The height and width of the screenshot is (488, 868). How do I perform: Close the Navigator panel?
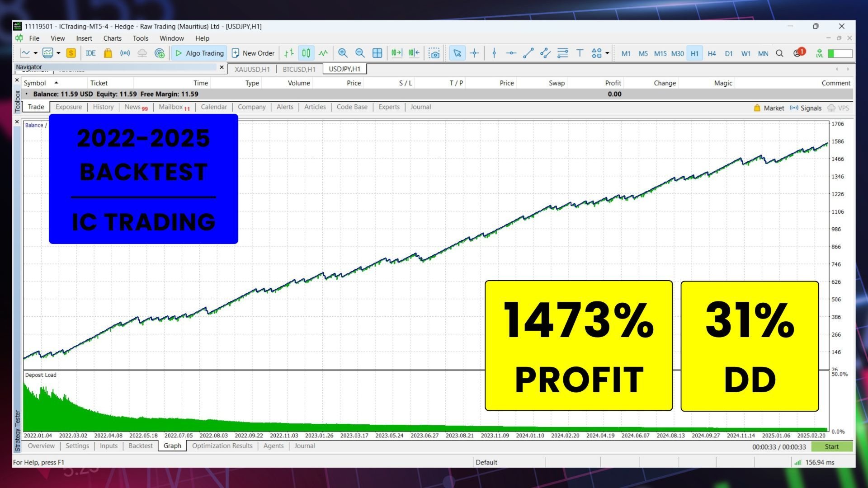[x=222, y=67]
